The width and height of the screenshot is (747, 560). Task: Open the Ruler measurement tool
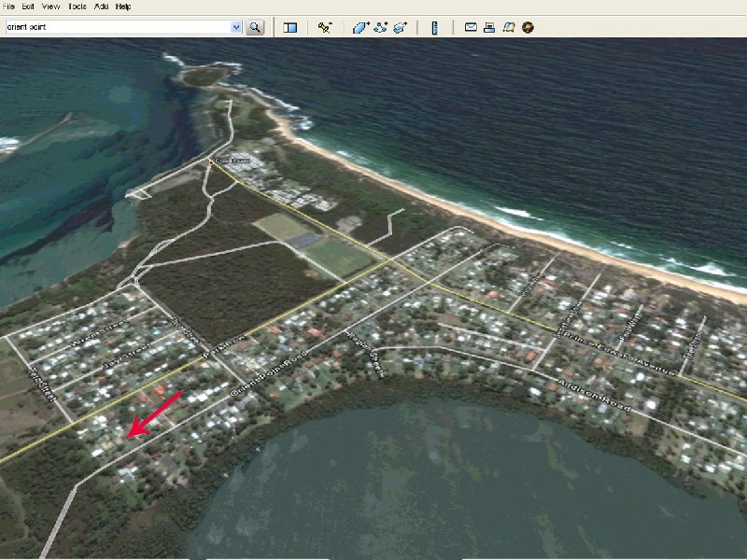[434, 27]
